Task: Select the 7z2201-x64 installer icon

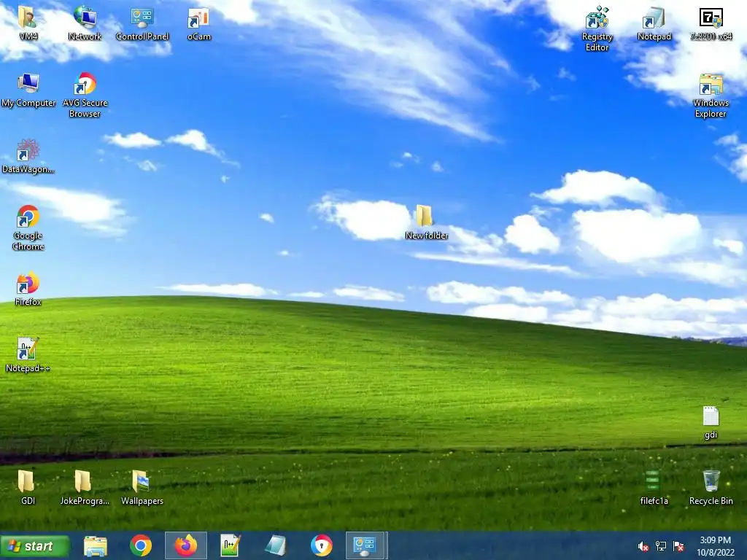Action: (711, 18)
